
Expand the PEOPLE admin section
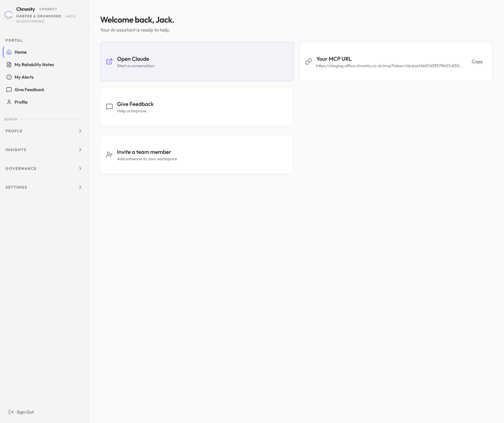coord(80,131)
